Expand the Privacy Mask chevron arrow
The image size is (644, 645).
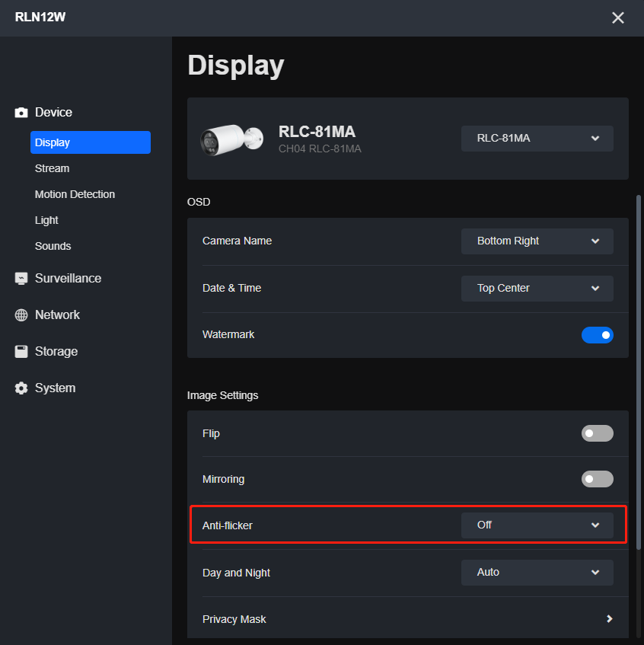[610, 618]
